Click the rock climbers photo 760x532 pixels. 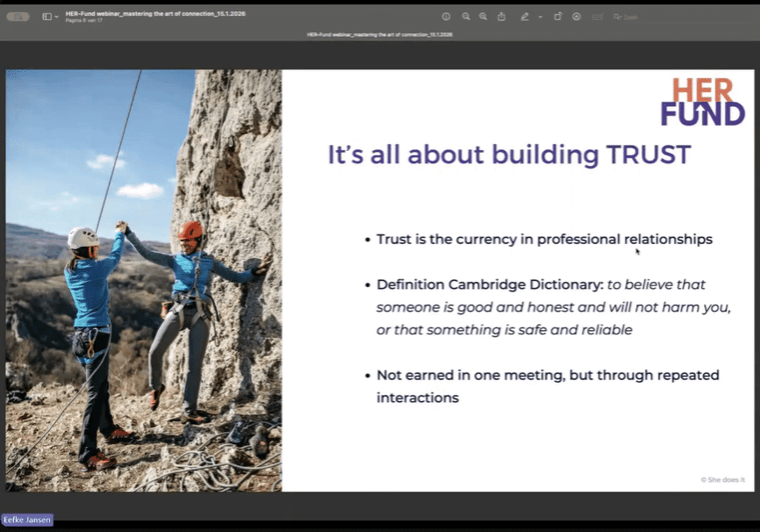point(144,280)
